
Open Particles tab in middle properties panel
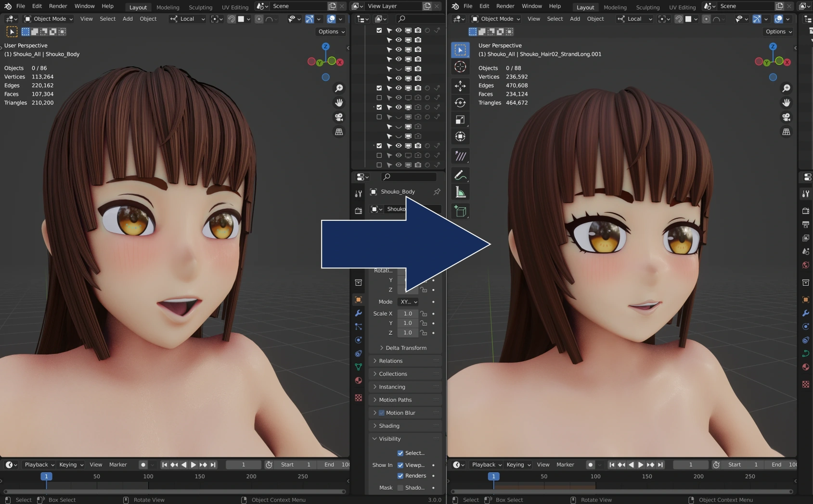click(x=358, y=327)
